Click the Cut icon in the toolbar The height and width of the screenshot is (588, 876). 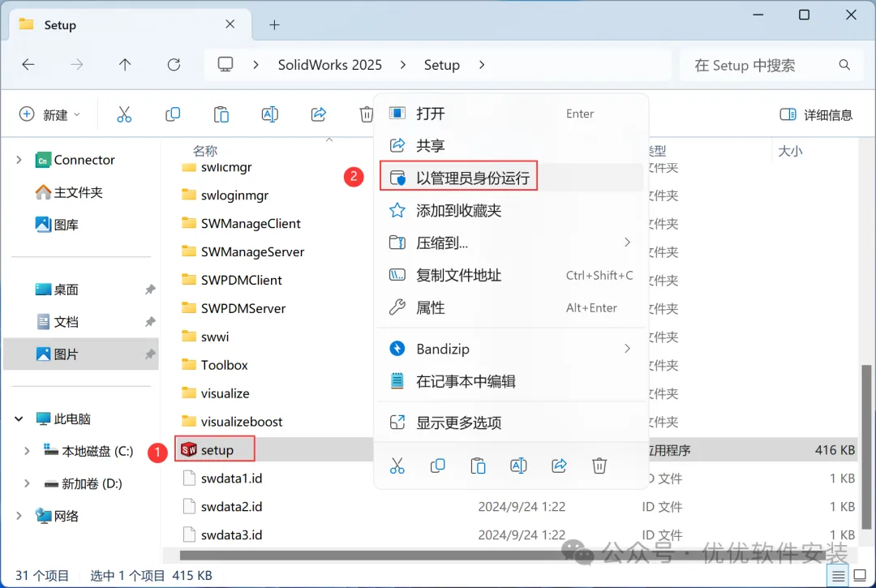click(124, 114)
